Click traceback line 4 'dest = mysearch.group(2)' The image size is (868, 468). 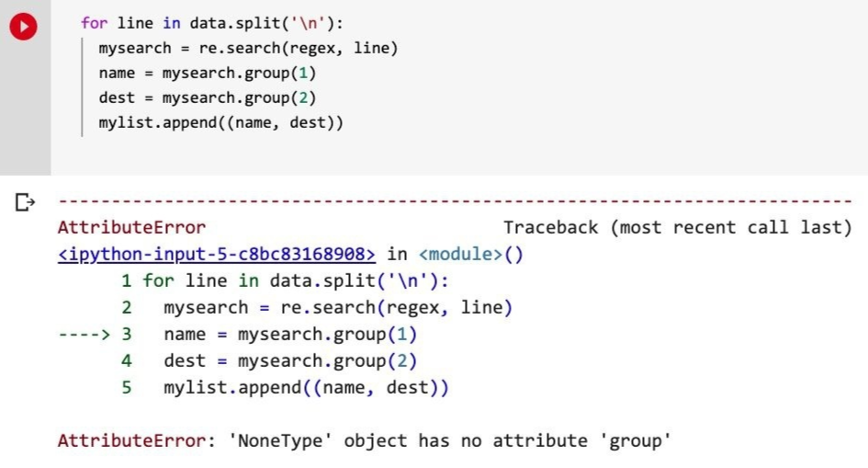290,361
